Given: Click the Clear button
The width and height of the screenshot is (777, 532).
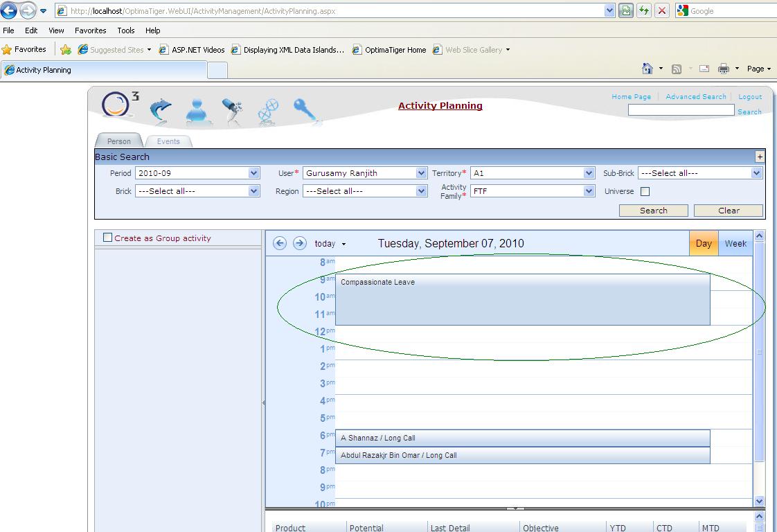Looking at the screenshot, I should [729, 211].
